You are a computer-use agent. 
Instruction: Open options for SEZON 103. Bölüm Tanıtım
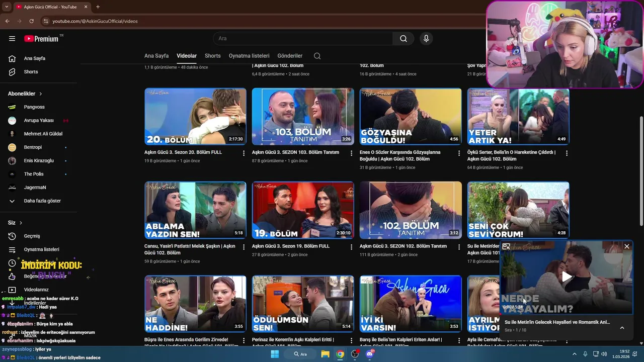pyautogui.click(x=352, y=153)
